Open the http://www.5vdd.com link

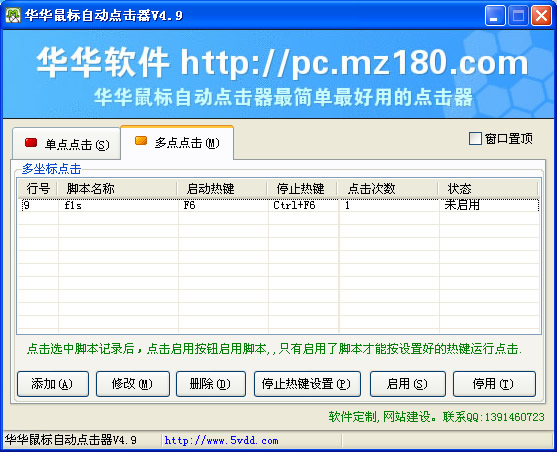pyautogui.click(x=221, y=441)
